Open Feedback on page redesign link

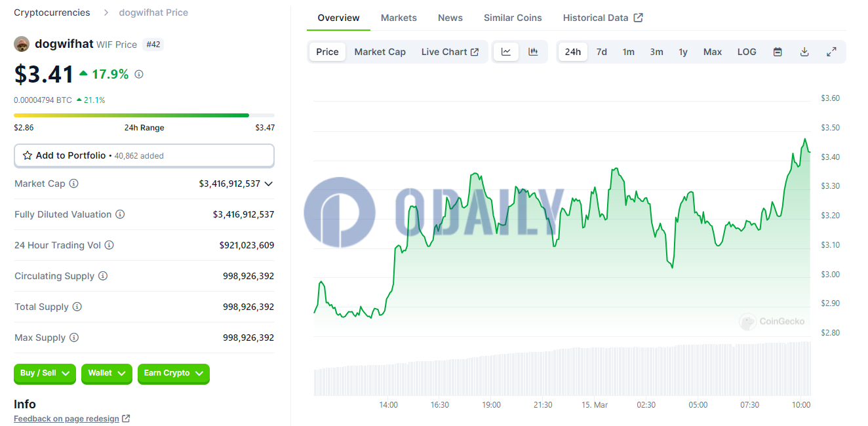point(66,419)
